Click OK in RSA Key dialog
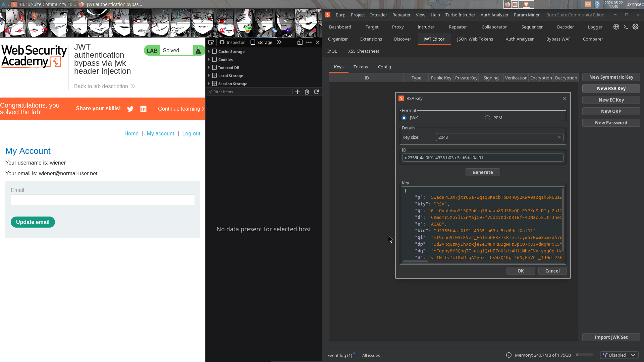The height and width of the screenshot is (362, 644). (x=521, y=271)
